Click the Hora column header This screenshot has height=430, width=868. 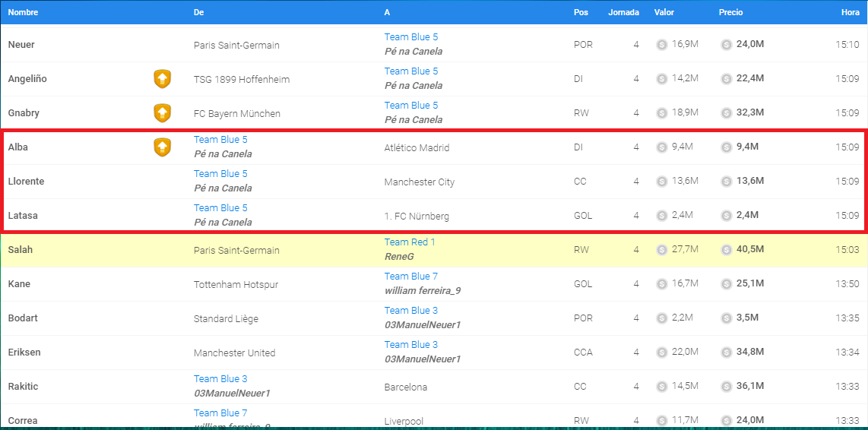click(850, 12)
